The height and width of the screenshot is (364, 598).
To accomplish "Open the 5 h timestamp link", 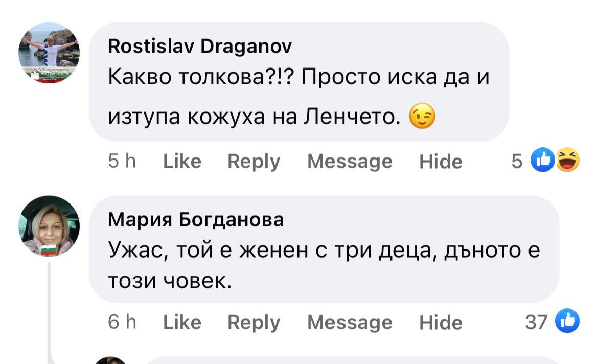I will tap(122, 162).
